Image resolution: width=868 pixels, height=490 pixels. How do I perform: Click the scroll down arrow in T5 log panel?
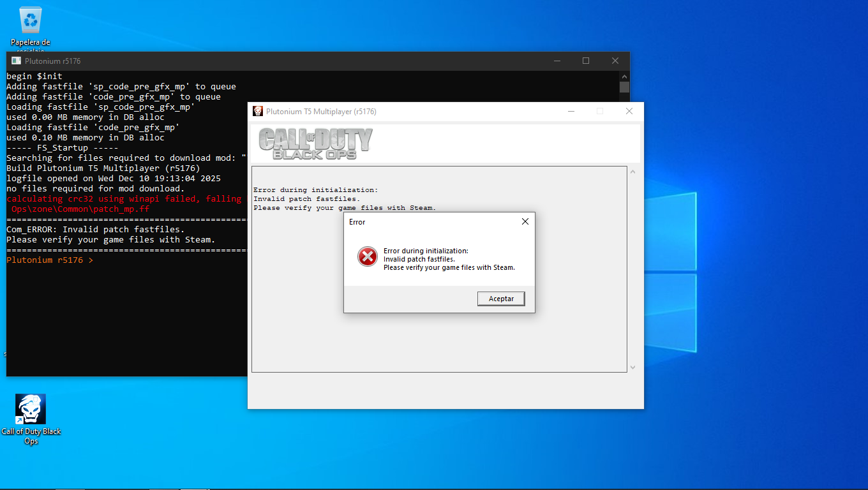[632, 367]
